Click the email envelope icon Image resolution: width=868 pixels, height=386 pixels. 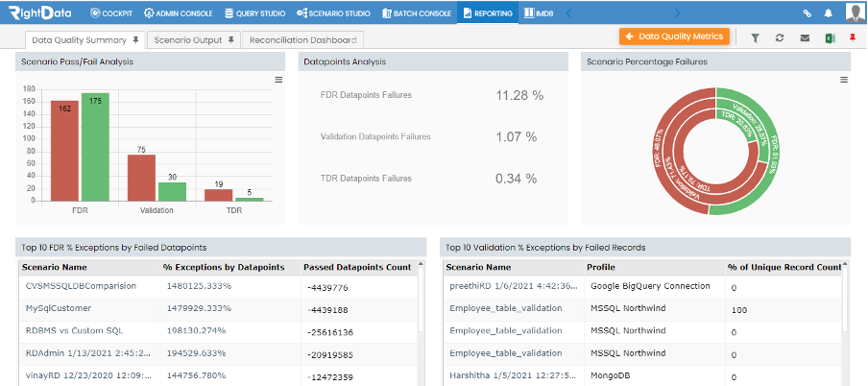click(805, 38)
